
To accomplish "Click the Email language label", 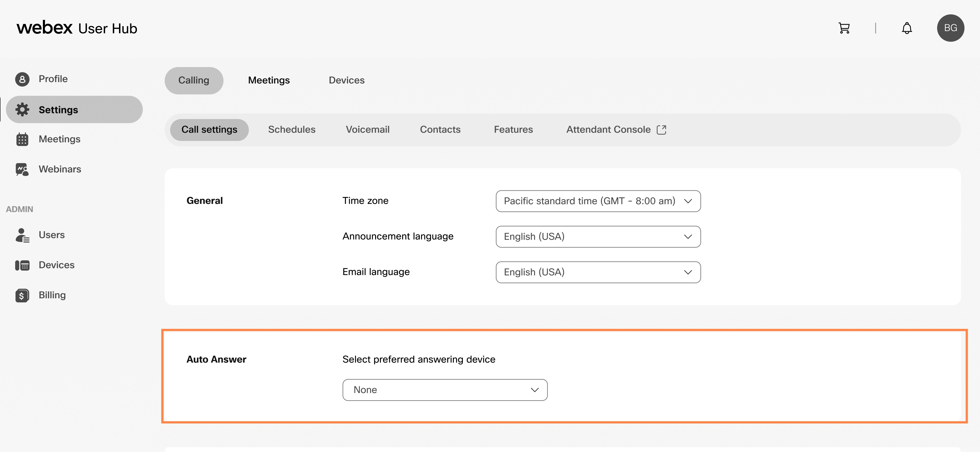I will pos(376,272).
